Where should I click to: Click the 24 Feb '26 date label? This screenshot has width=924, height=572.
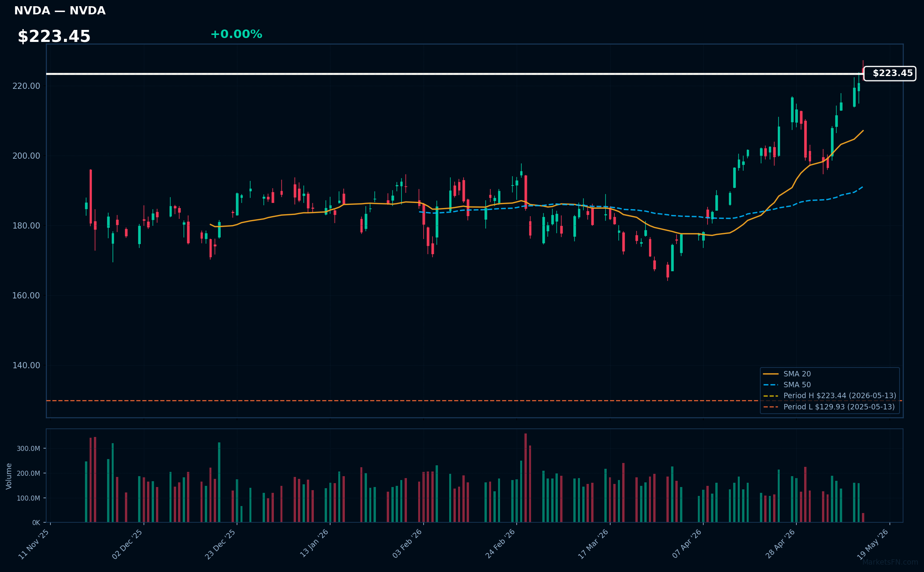coord(500,544)
